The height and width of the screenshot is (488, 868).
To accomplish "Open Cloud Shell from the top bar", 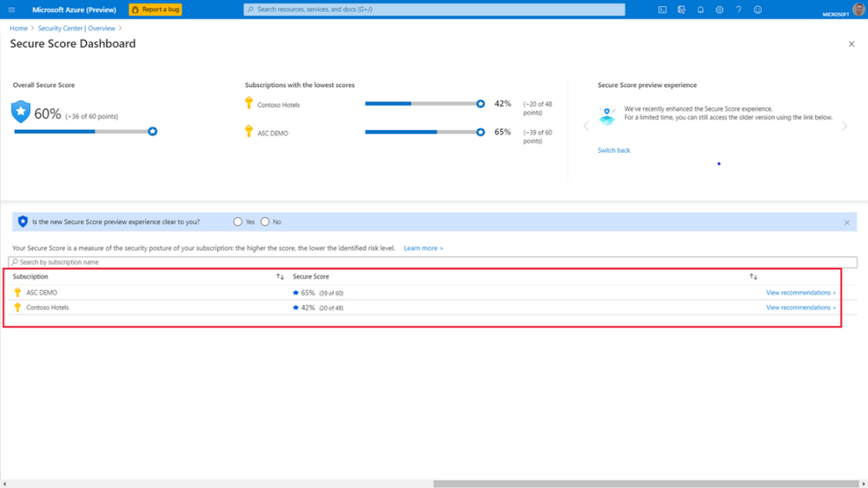I will point(662,10).
